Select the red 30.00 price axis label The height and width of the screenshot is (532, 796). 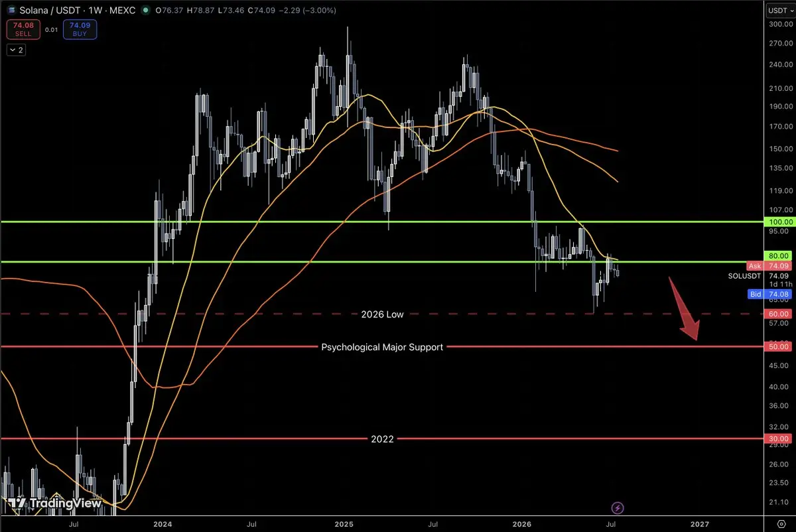click(779, 438)
